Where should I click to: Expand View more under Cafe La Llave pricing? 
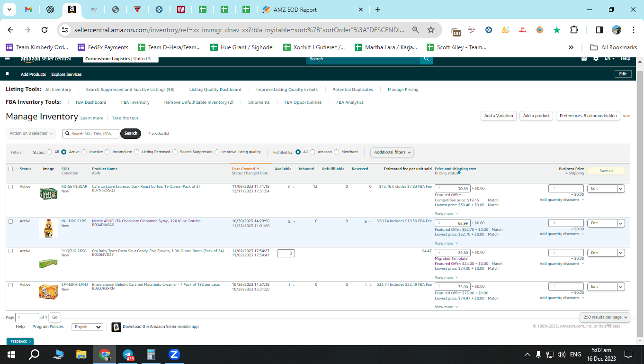point(446,214)
